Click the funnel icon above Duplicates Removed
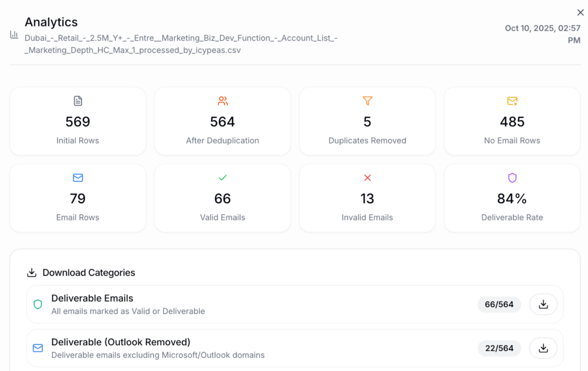 (x=367, y=101)
